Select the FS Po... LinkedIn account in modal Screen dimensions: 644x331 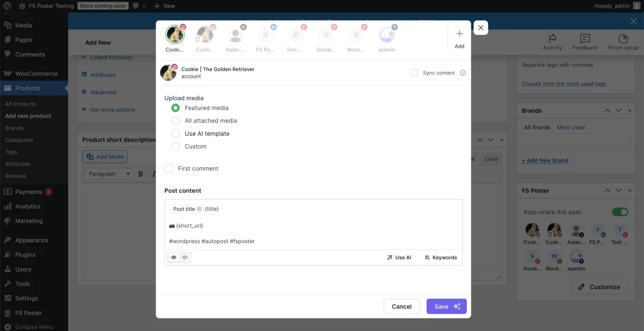[266, 35]
